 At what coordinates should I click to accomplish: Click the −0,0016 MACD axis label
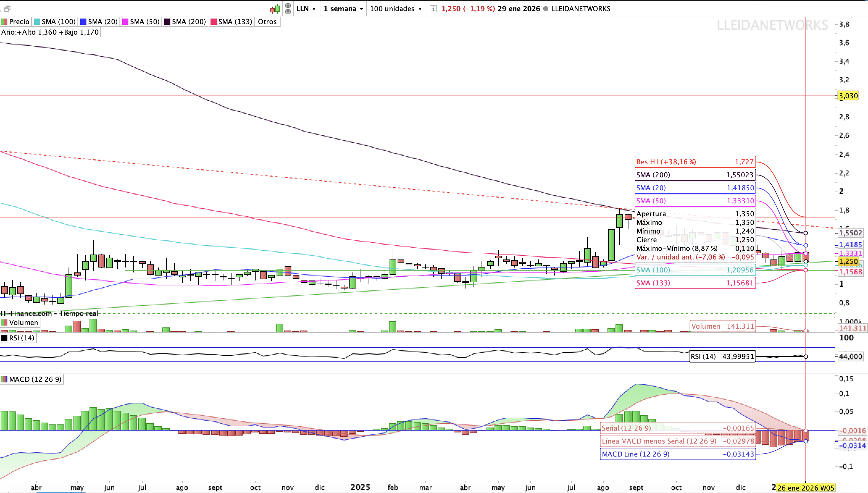[x=852, y=431]
